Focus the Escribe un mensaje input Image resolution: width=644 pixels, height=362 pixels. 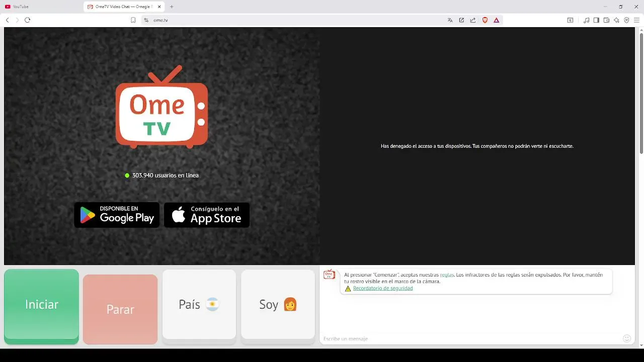(x=470, y=338)
